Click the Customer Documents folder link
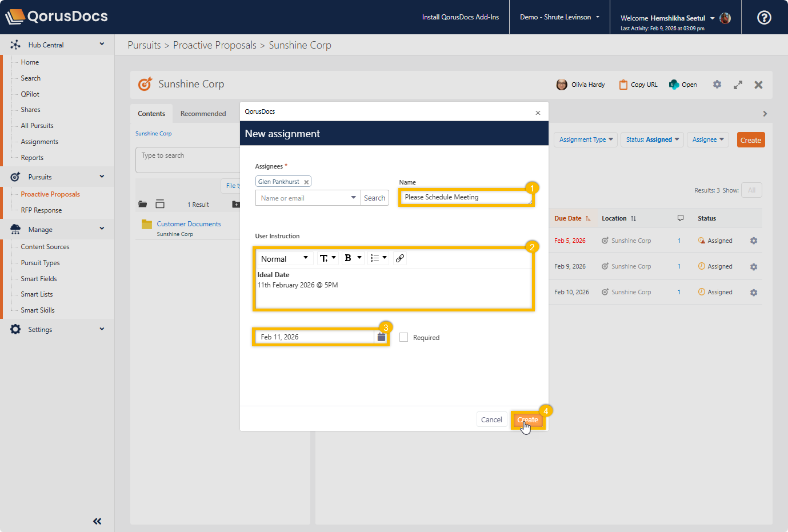 point(189,224)
